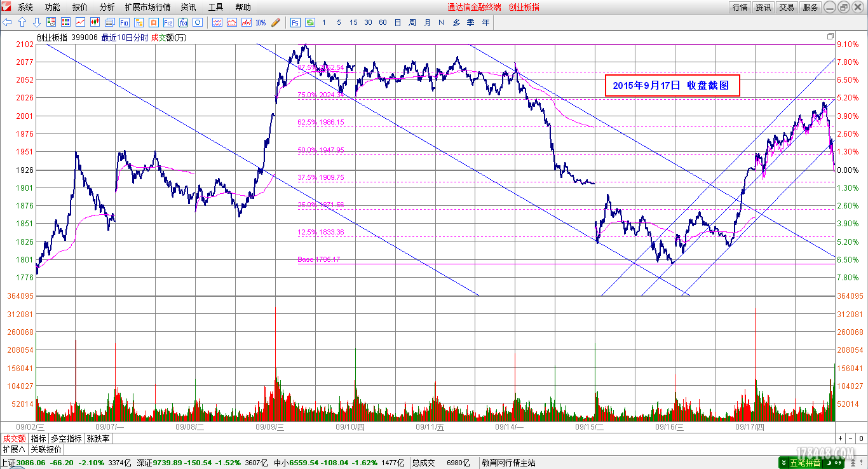Screen dimensions: 868x469
Task: Click the green refresh icon
Action: [310, 22]
